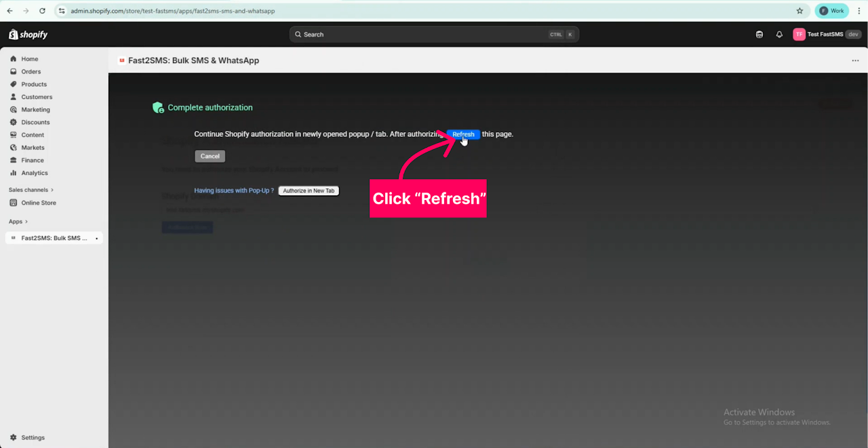The width and height of the screenshot is (868, 448).
Task: Open Products section in sidebar
Action: (x=34, y=85)
